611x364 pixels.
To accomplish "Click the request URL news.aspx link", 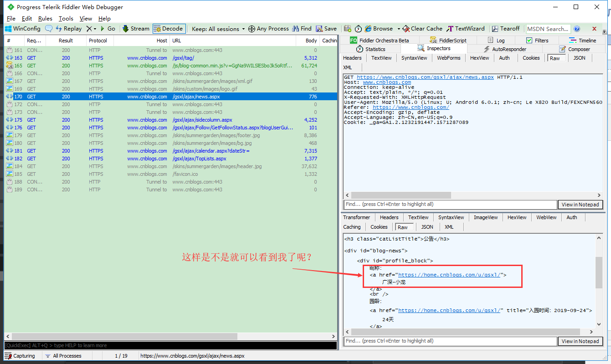I will (425, 77).
